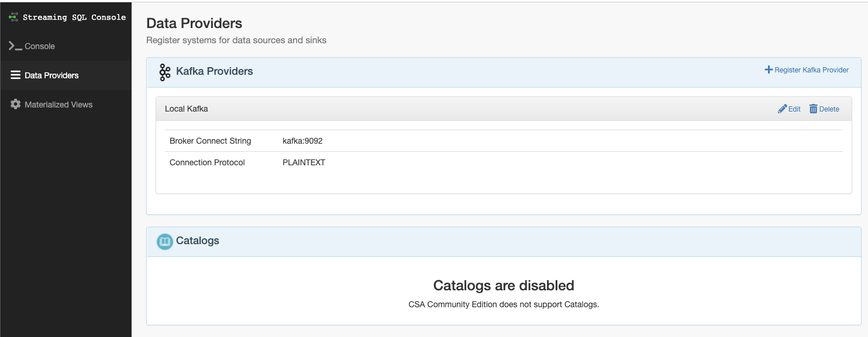The width and height of the screenshot is (868, 337).
Task: Click the Console terminal prompt icon
Action: point(15,46)
